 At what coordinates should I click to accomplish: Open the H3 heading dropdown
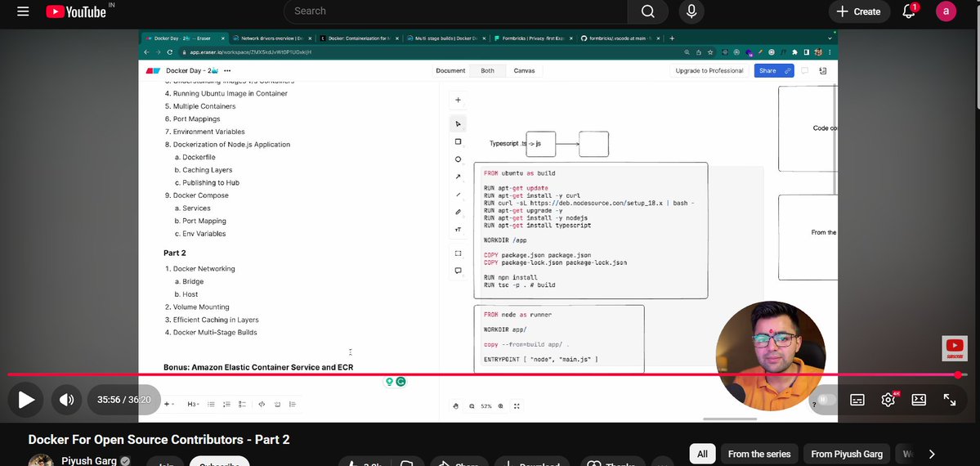(193, 404)
